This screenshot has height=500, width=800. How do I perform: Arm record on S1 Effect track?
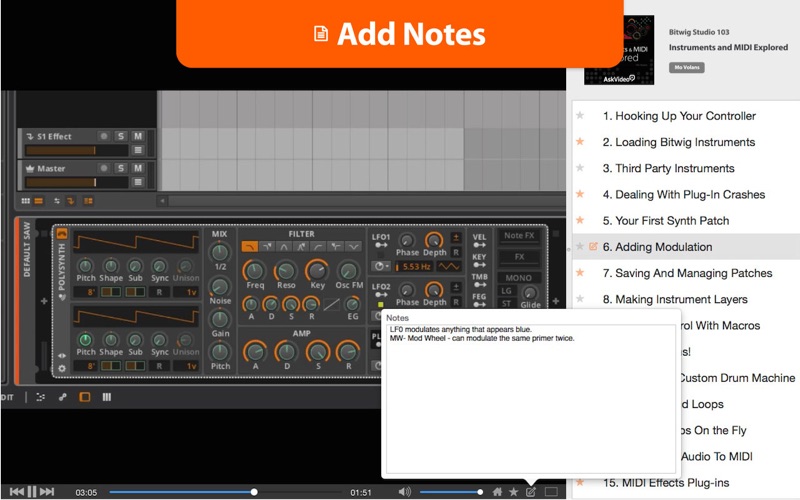(104, 136)
